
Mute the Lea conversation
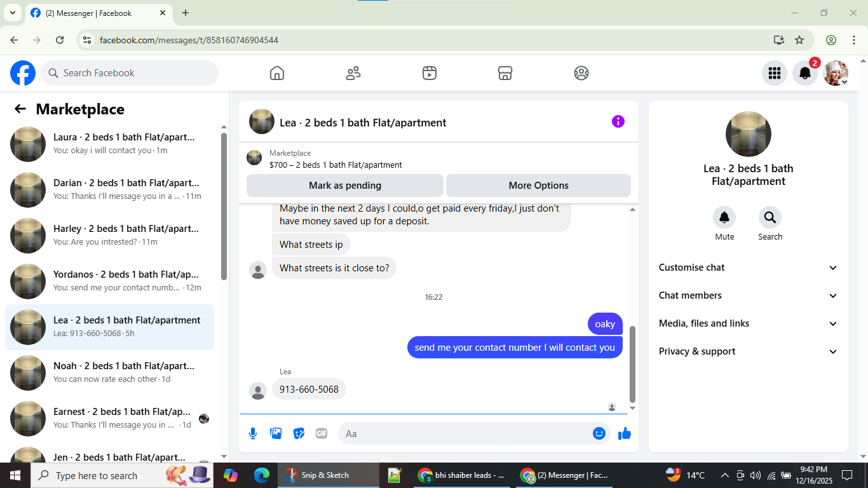(x=724, y=218)
